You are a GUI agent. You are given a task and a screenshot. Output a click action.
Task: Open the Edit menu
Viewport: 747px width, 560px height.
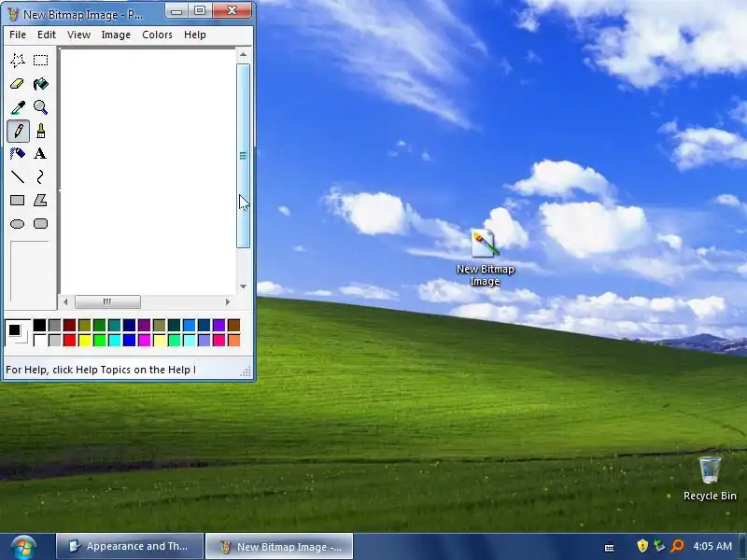pos(47,35)
